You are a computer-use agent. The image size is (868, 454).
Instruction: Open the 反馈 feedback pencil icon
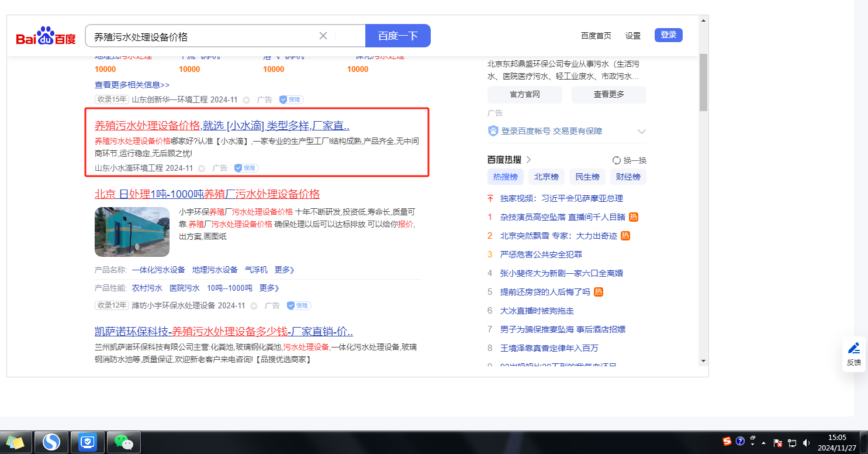point(854,349)
